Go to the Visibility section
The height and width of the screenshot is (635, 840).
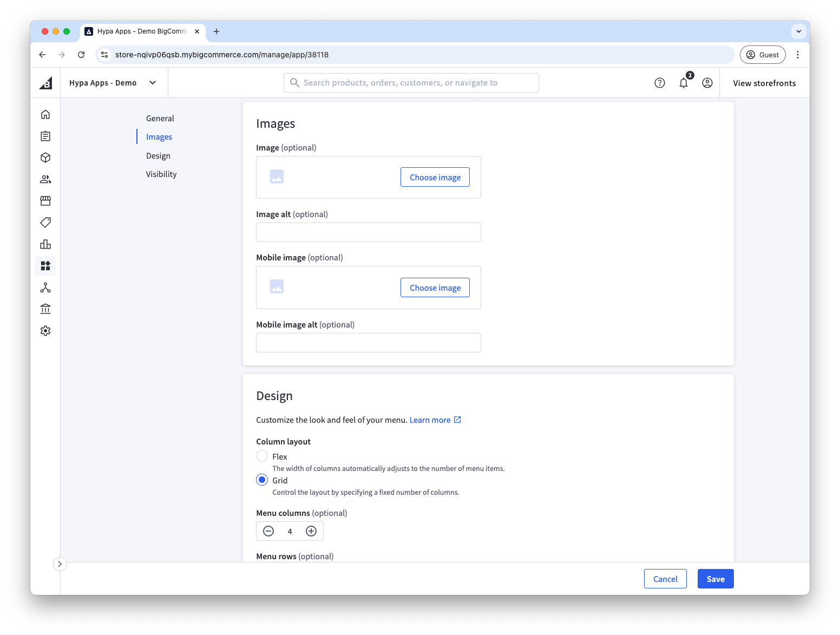click(x=161, y=174)
